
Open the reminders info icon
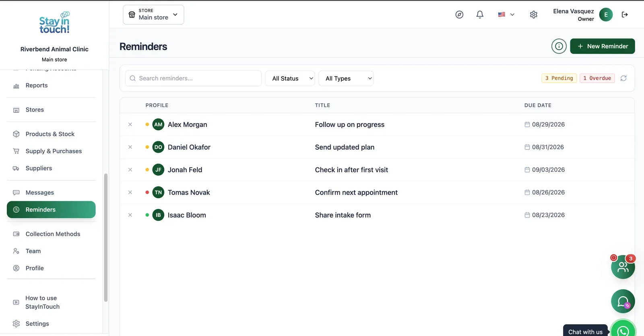[x=559, y=46]
